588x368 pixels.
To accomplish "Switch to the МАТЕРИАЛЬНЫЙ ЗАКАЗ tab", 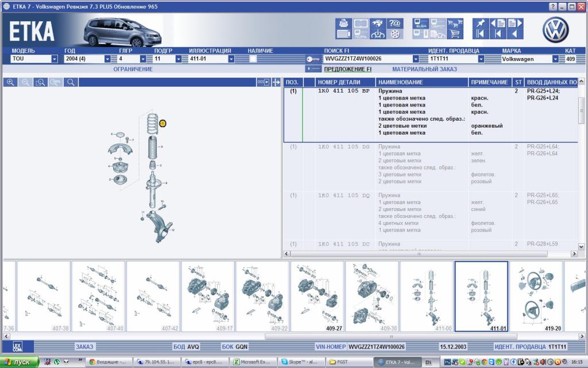I will 424,69.
